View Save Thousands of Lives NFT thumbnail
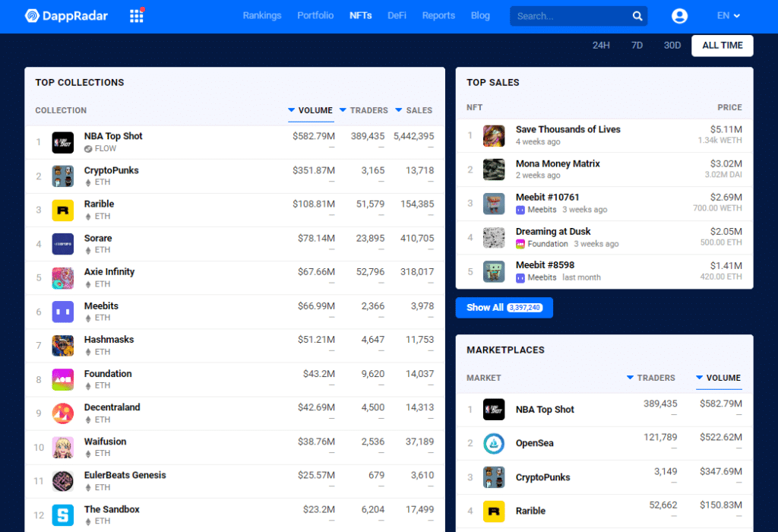Image resolution: width=778 pixels, height=532 pixels. click(x=494, y=135)
